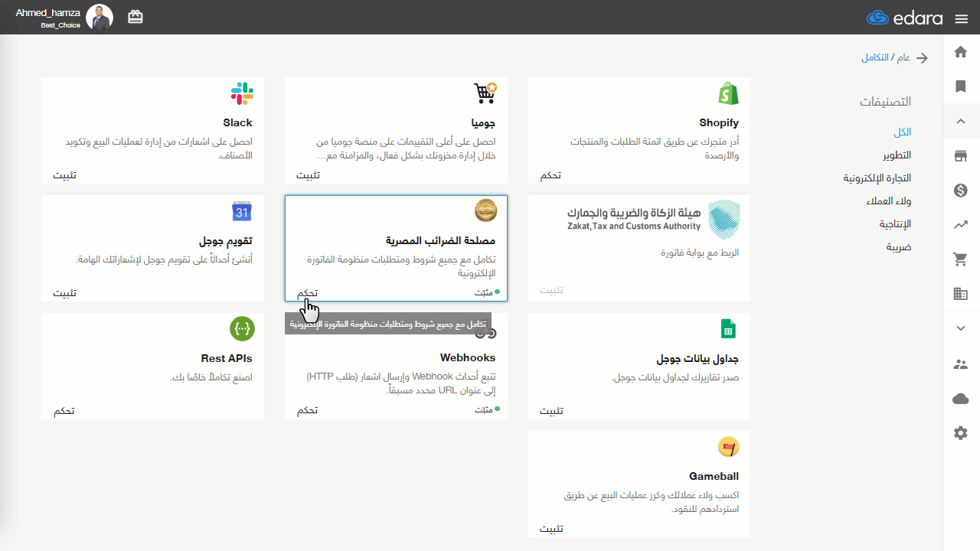Select the الكل category filter
This screenshot has width=980, height=551.
(x=903, y=132)
